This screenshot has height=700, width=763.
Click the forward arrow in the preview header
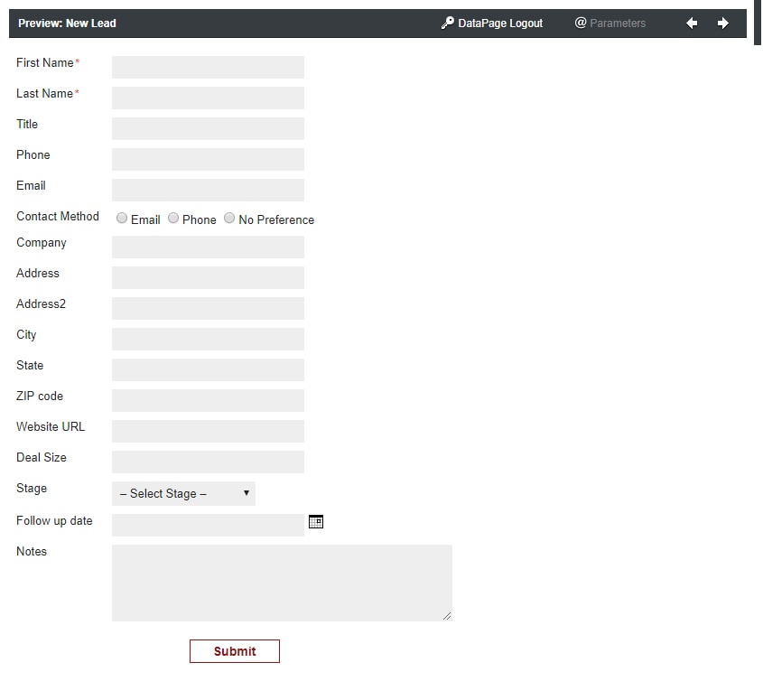click(x=722, y=23)
